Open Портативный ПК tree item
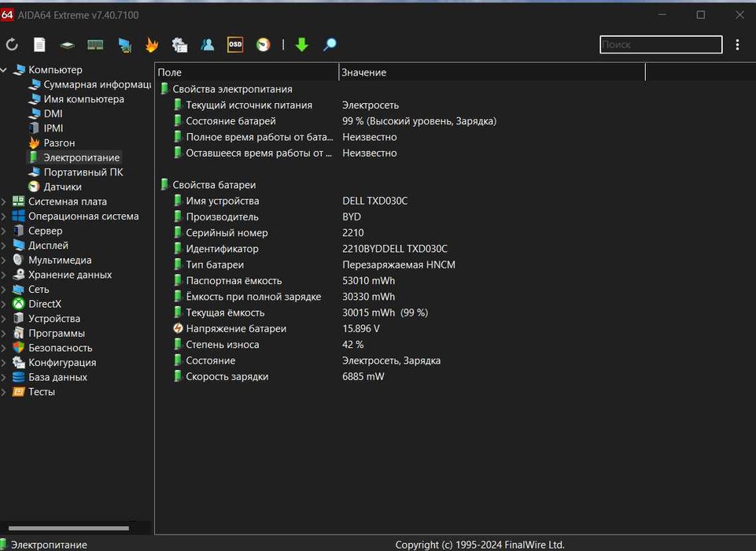Image resolution: width=756 pixels, height=551 pixels. click(x=76, y=172)
